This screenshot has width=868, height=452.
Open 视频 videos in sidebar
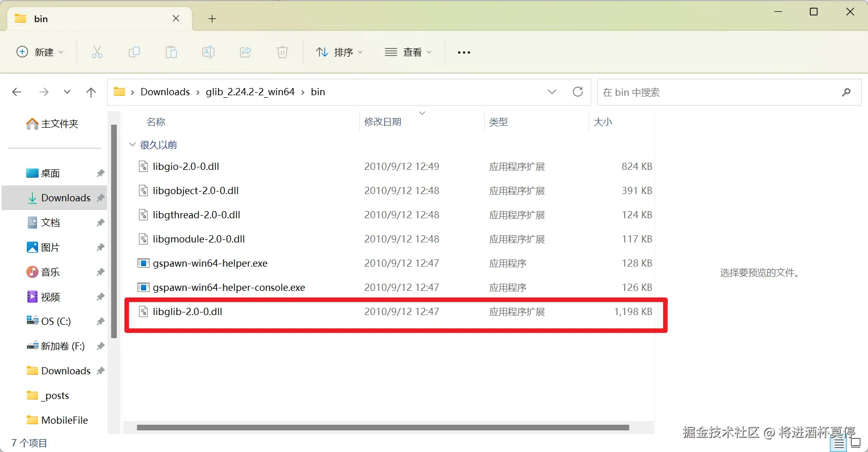click(x=43, y=297)
